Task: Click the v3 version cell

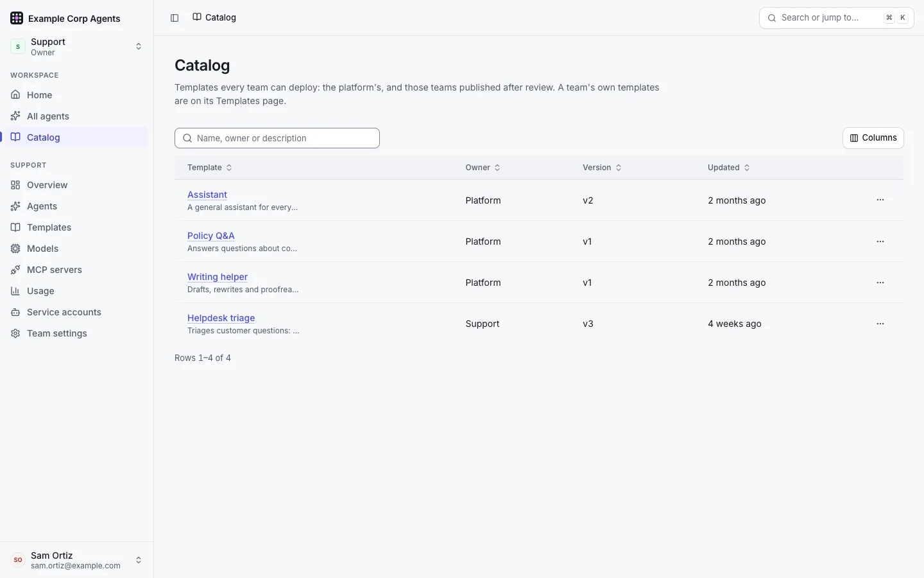Action: [x=588, y=324]
